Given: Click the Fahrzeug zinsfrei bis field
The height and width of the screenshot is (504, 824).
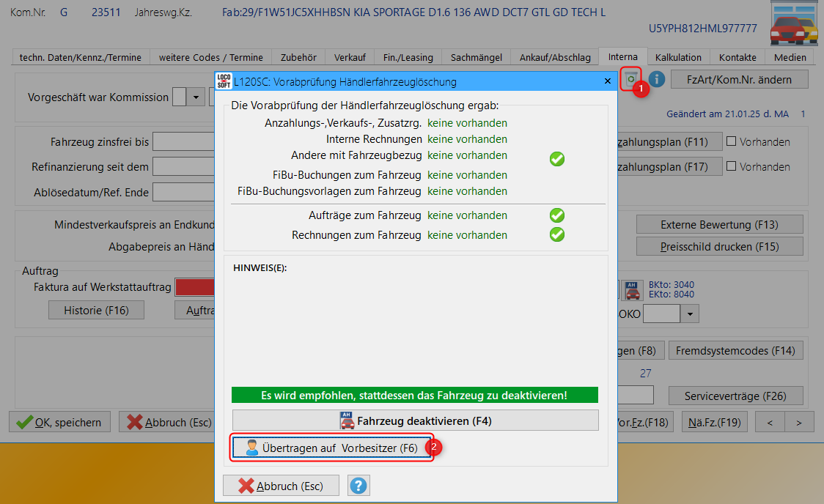Looking at the screenshot, I should tap(183, 141).
